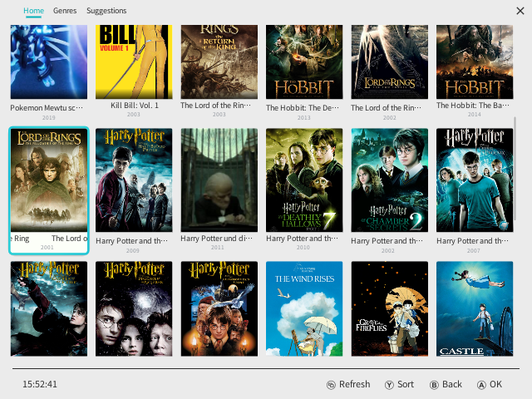Click the B button icon beside Back

[434, 385]
